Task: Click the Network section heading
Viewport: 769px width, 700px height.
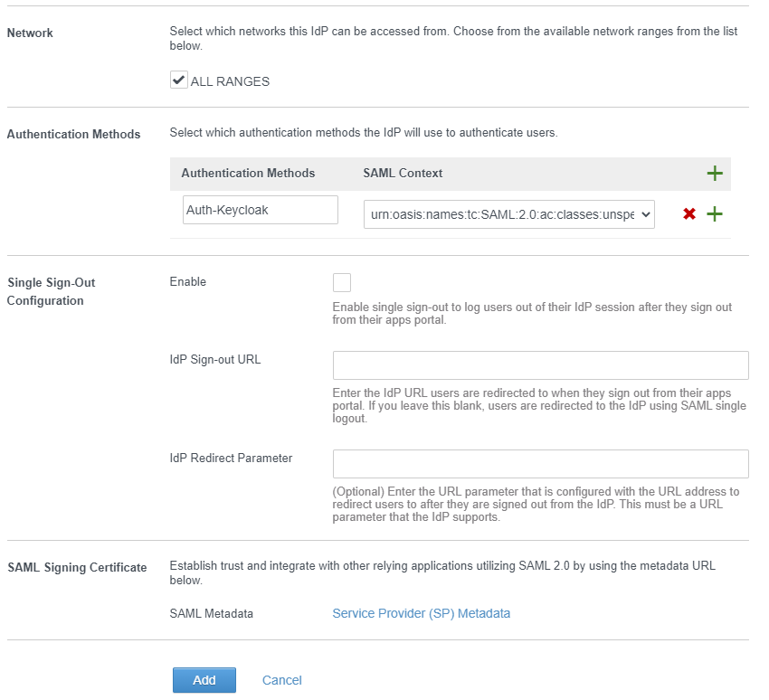Action: coord(30,33)
